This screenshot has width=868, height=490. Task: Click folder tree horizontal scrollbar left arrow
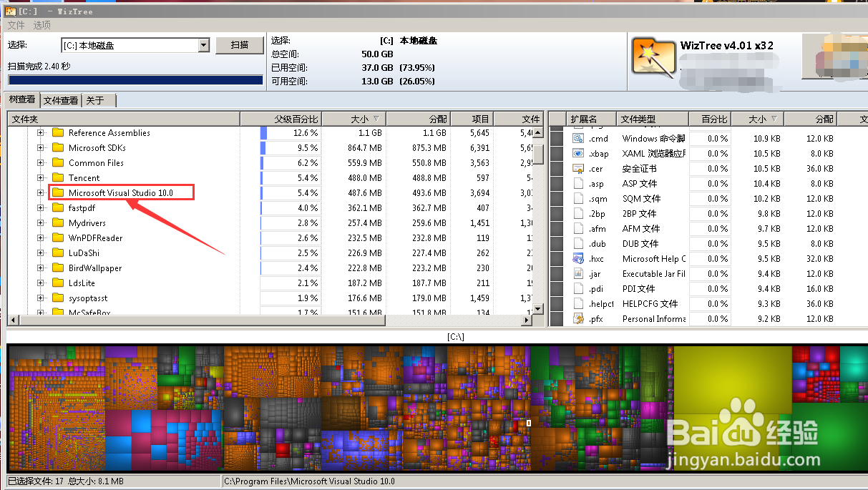click(x=14, y=321)
